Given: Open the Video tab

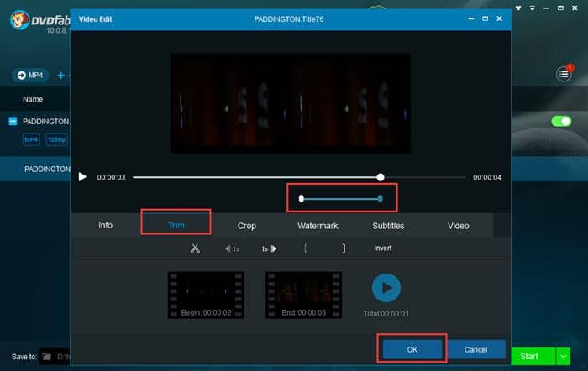Looking at the screenshot, I should tap(459, 226).
